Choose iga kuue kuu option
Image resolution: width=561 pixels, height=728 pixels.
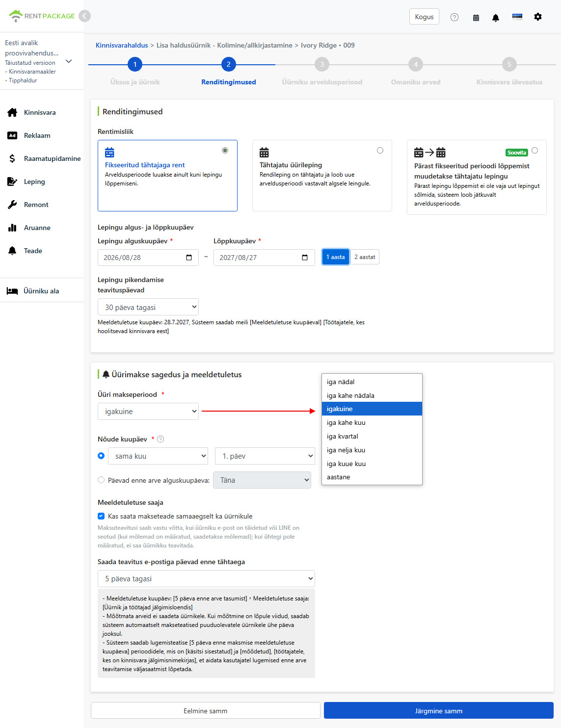click(x=372, y=464)
